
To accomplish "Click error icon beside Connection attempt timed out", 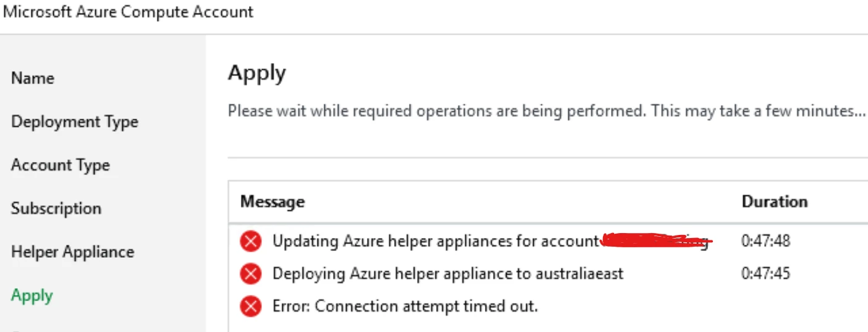I will (x=250, y=305).
